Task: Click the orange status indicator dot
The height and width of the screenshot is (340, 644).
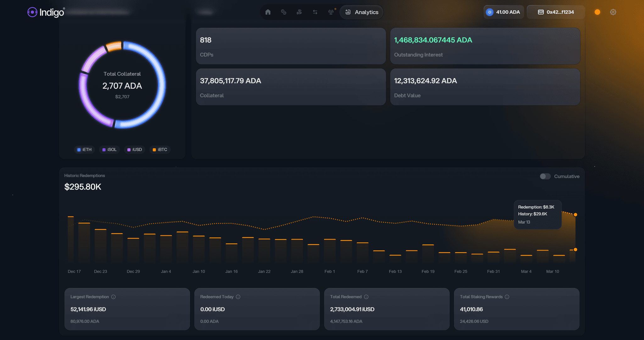Action: [597, 12]
